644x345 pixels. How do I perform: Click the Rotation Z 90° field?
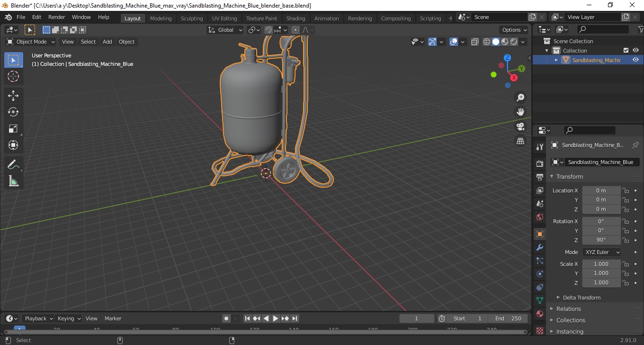[601, 240]
